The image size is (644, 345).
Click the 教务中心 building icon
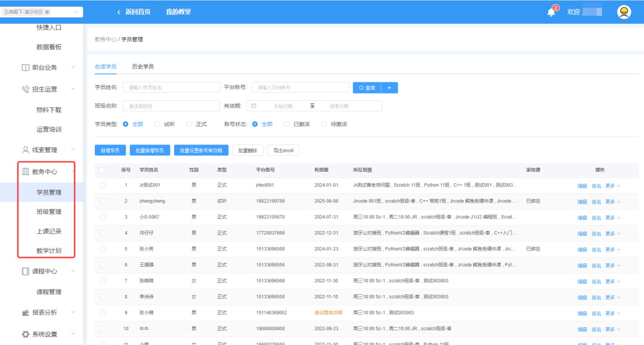click(x=26, y=172)
